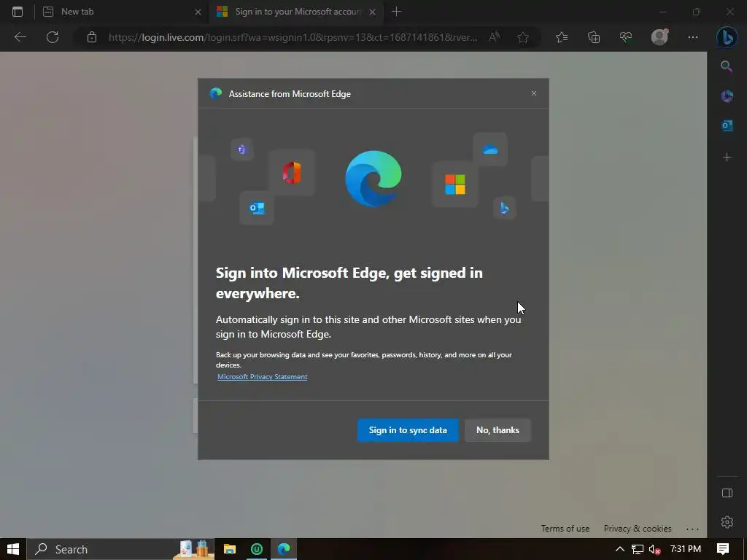
Task: Click Sign in to sync data button
Action: click(x=408, y=430)
